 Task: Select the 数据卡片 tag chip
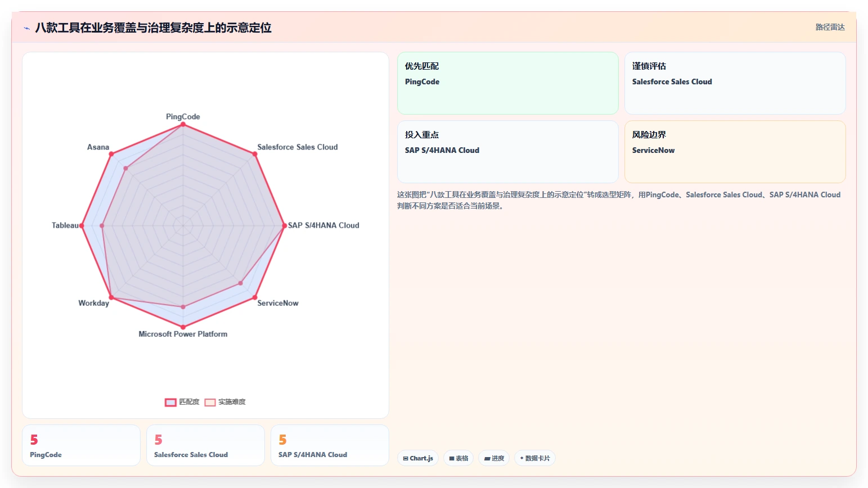[x=534, y=458]
